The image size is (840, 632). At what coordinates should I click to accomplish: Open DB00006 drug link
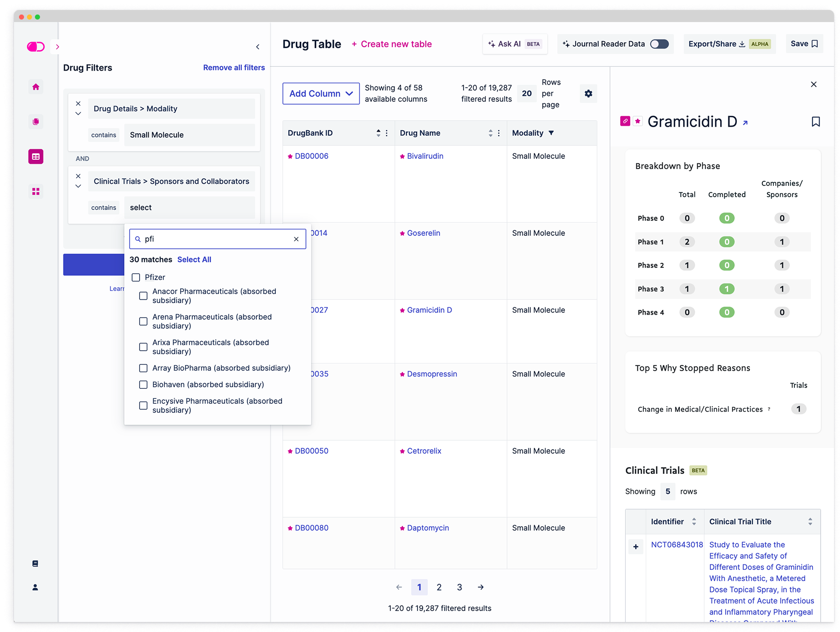pos(311,156)
